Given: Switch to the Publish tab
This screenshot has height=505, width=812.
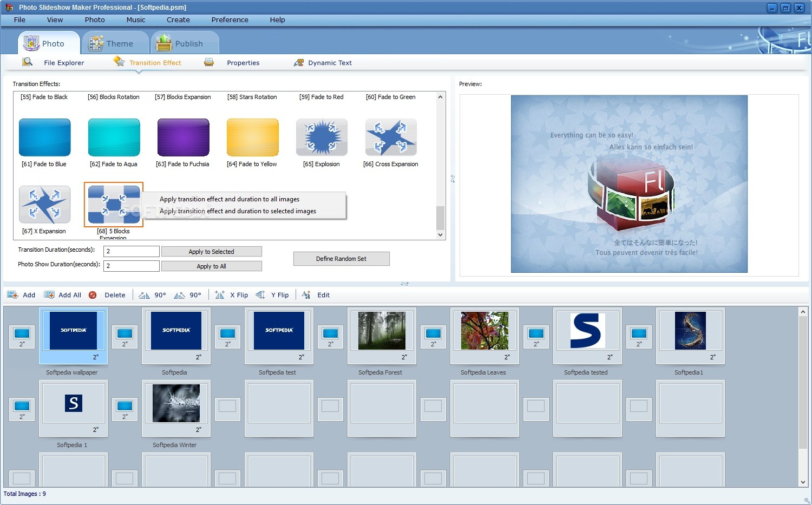Looking at the screenshot, I should coord(185,43).
